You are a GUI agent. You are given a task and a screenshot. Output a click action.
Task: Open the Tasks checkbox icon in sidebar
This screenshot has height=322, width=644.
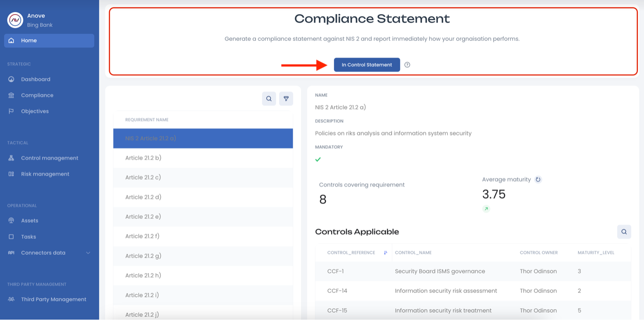click(x=11, y=237)
